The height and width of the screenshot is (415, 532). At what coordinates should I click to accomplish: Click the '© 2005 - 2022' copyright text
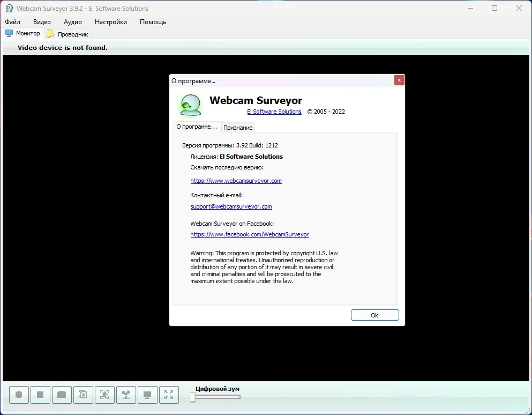[326, 112]
